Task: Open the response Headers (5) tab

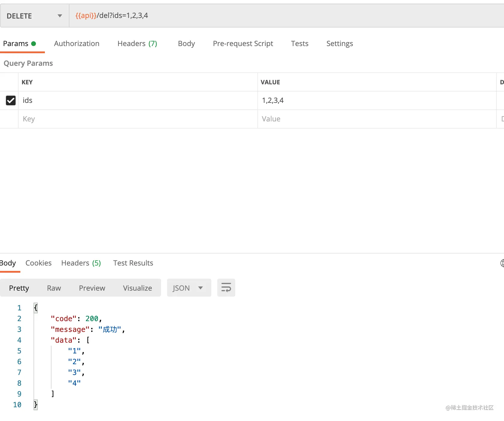Action: coord(81,263)
